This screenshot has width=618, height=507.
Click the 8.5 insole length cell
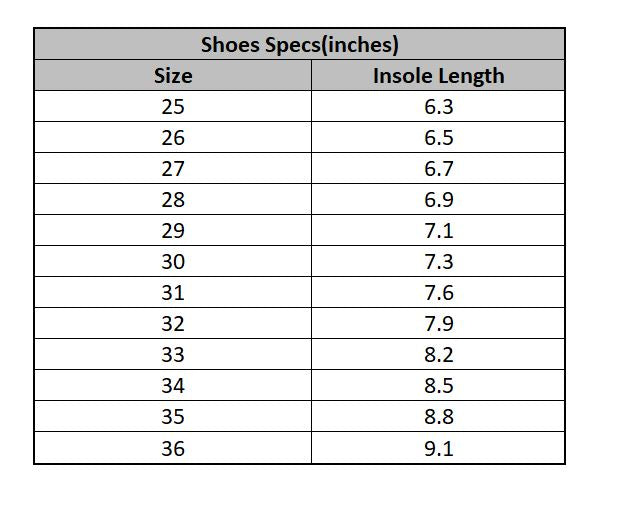click(438, 385)
